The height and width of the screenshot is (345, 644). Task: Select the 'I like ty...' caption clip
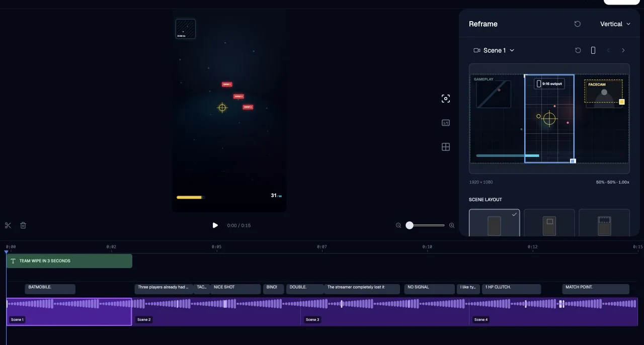[x=468, y=289]
